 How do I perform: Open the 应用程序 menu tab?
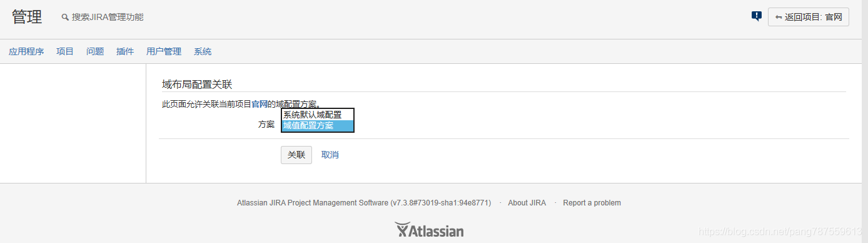coord(26,51)
